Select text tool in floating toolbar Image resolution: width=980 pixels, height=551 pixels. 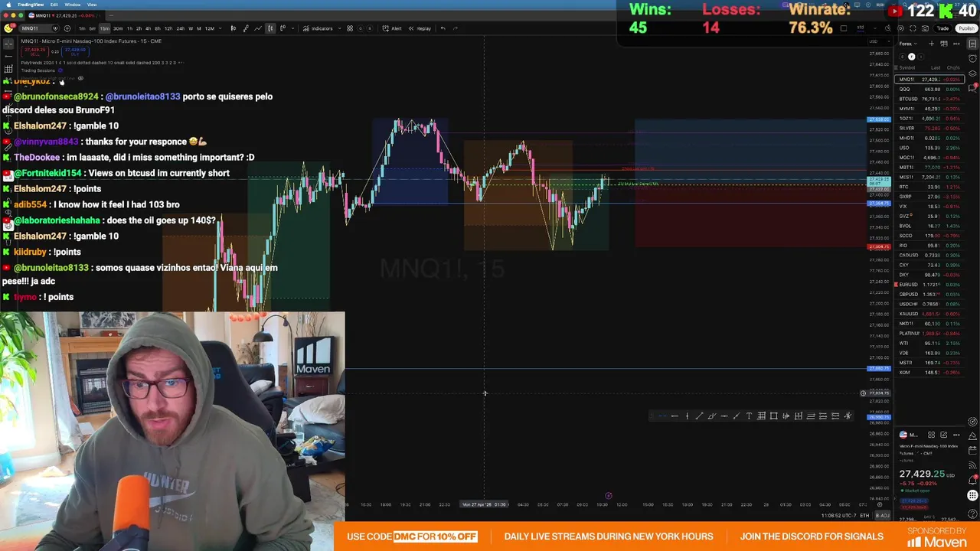[x=749, y=416]
